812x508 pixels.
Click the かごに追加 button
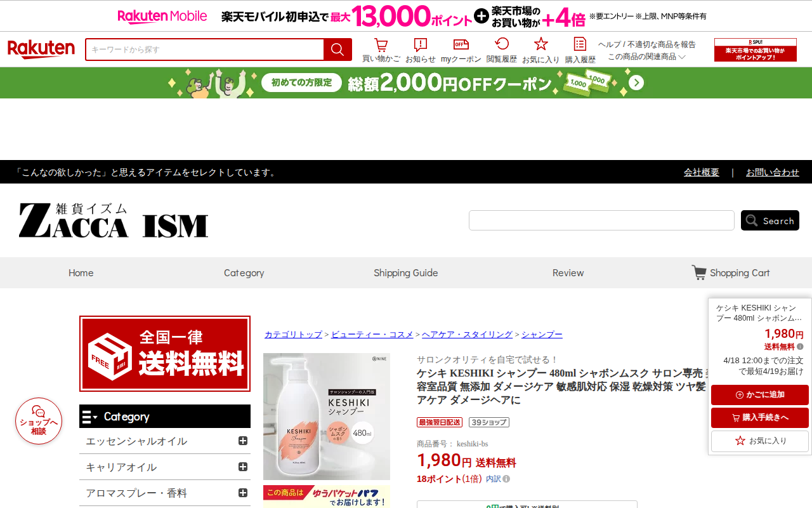point(760,395)
